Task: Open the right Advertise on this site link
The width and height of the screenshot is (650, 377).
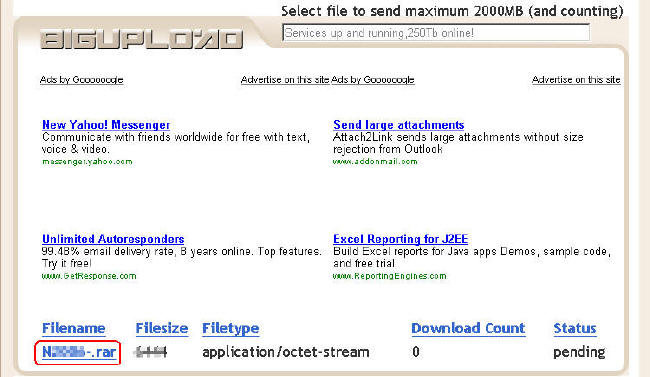Action: coord(576,80)
